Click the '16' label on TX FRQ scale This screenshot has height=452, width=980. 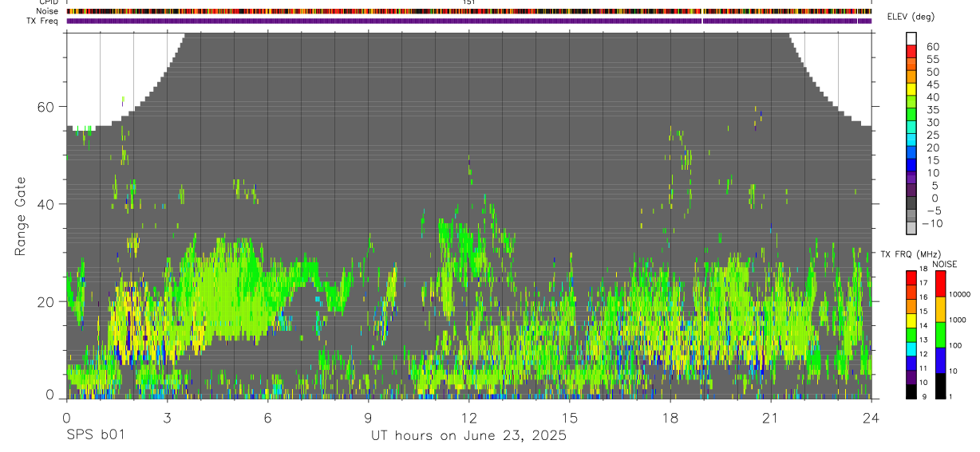point(923,297)
